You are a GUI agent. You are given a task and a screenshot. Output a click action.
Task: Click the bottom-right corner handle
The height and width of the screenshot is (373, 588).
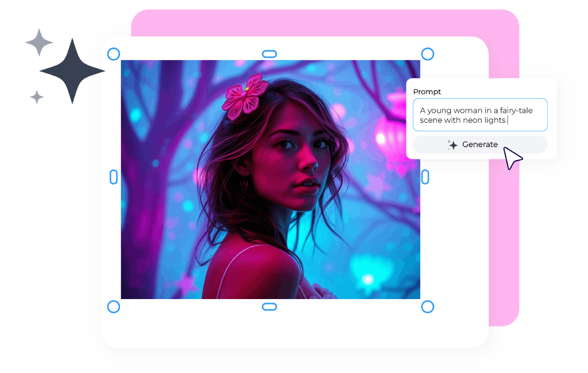(x=428, y=306)
